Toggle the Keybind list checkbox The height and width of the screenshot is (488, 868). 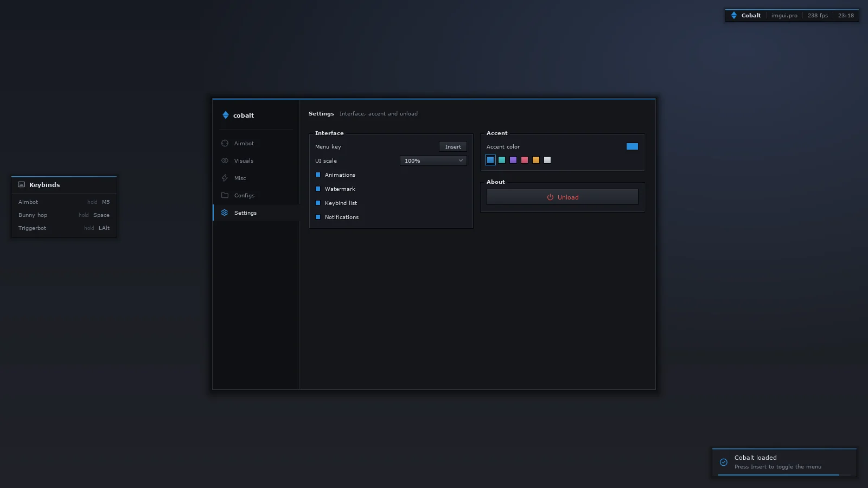318,203
